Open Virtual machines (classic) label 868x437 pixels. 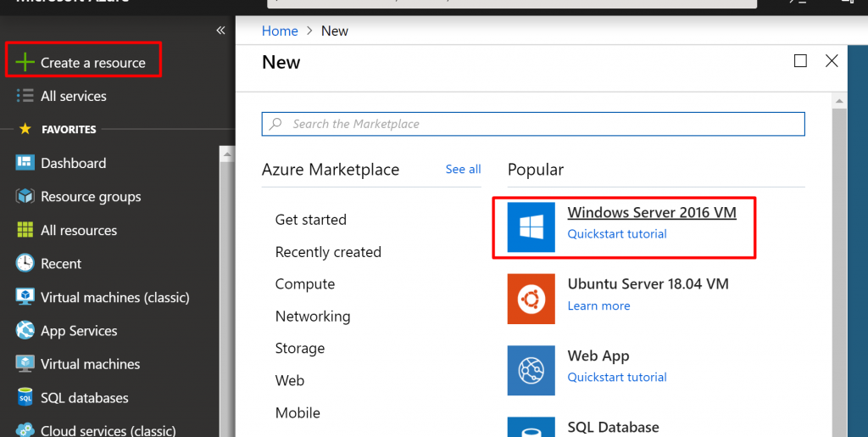(x=115, y=298)
